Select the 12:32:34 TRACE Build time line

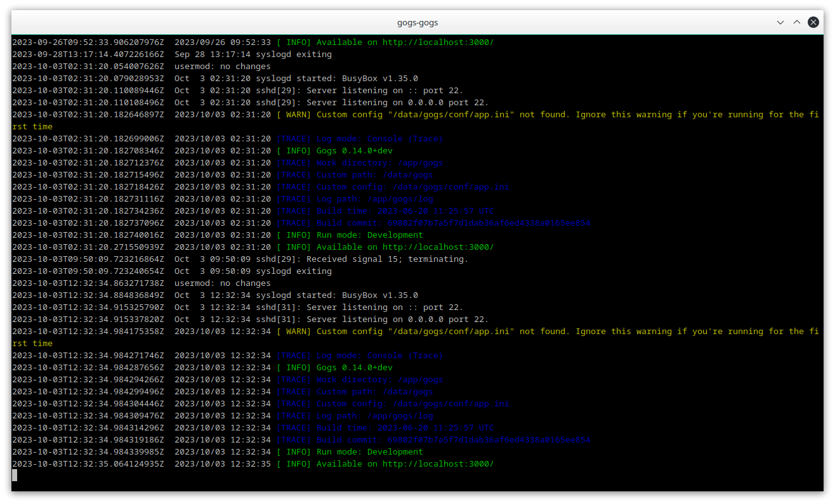(x=253, y=428)
